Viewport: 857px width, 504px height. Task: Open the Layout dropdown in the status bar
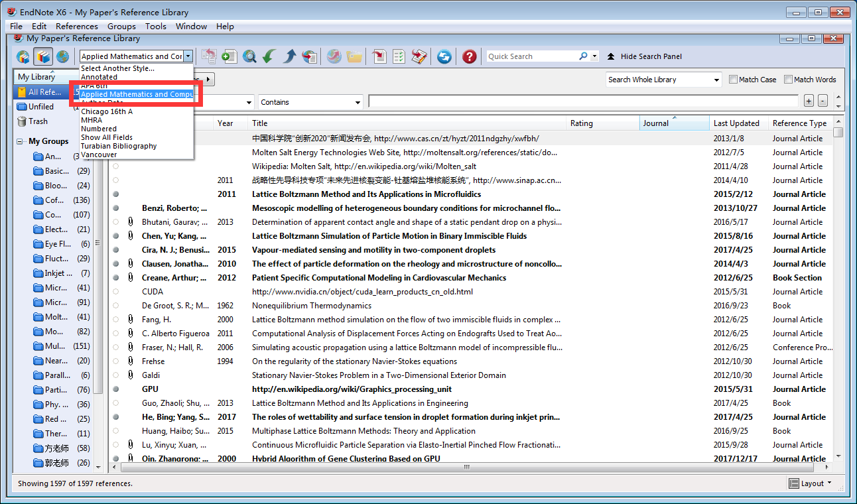point(810,483)
